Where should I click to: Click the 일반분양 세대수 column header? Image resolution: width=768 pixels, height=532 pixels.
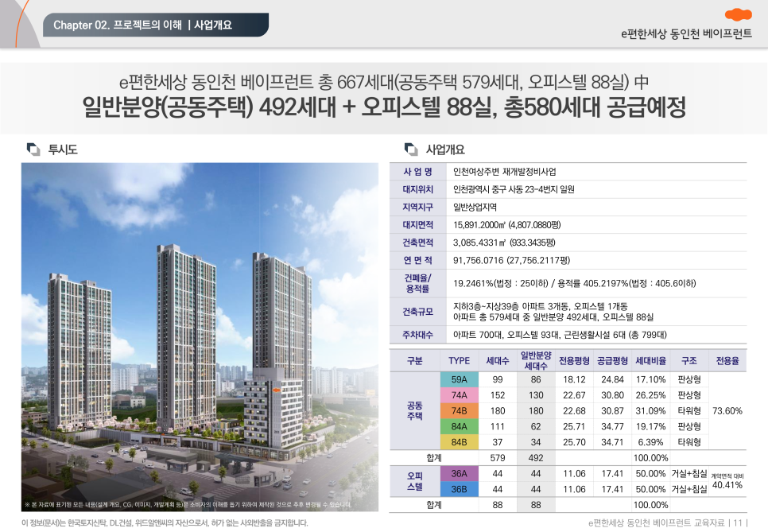[536, 360]
